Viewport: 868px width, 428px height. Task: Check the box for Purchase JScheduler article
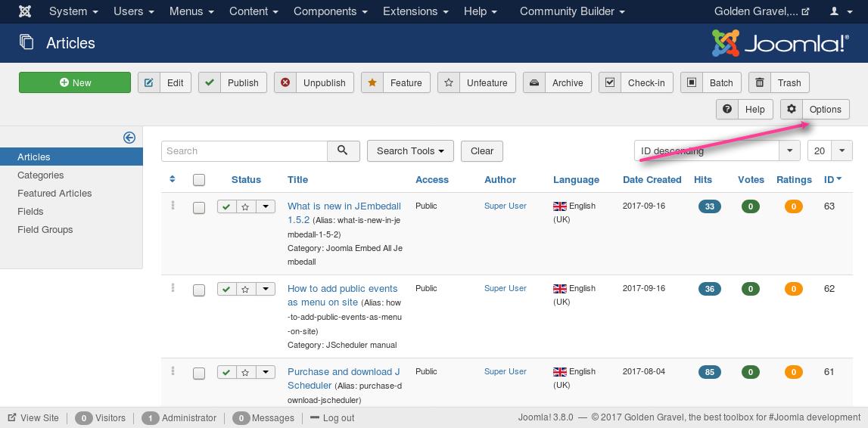(x=199, y=374)
